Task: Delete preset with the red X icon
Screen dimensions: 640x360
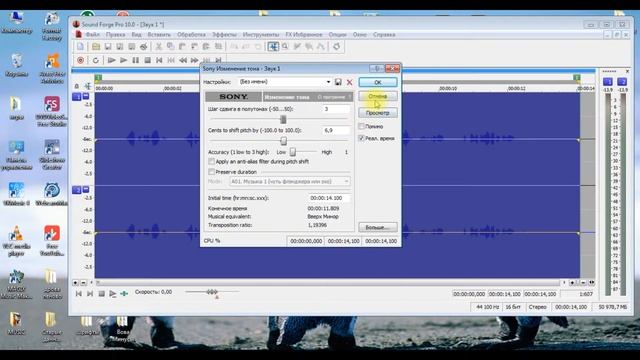Action: pos(349,82)
